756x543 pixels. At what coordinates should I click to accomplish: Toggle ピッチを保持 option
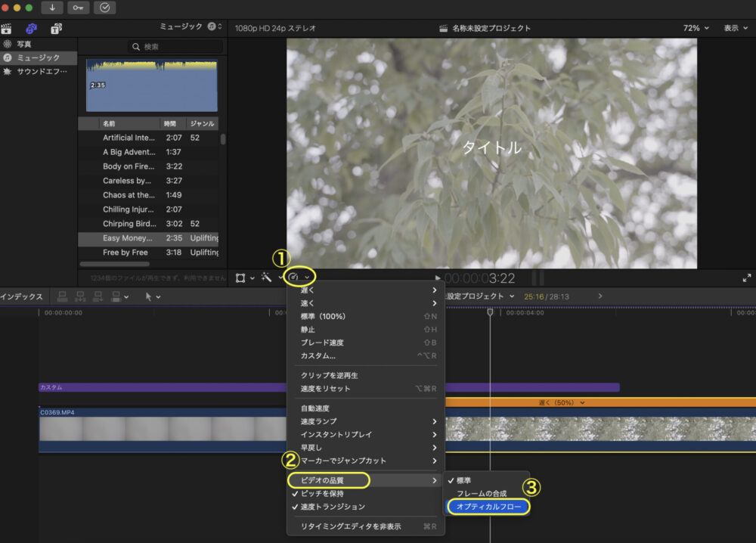click(322, 493)
